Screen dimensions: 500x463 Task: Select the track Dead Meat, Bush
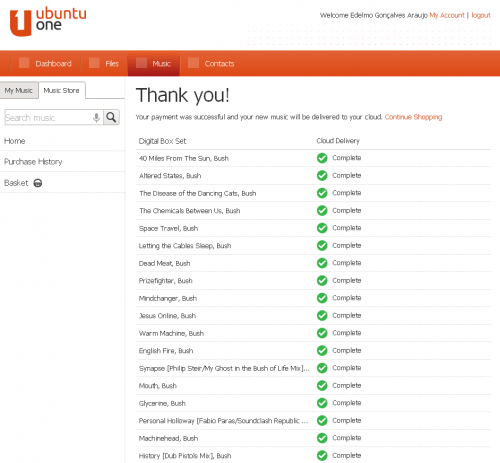tap(164, 263)
